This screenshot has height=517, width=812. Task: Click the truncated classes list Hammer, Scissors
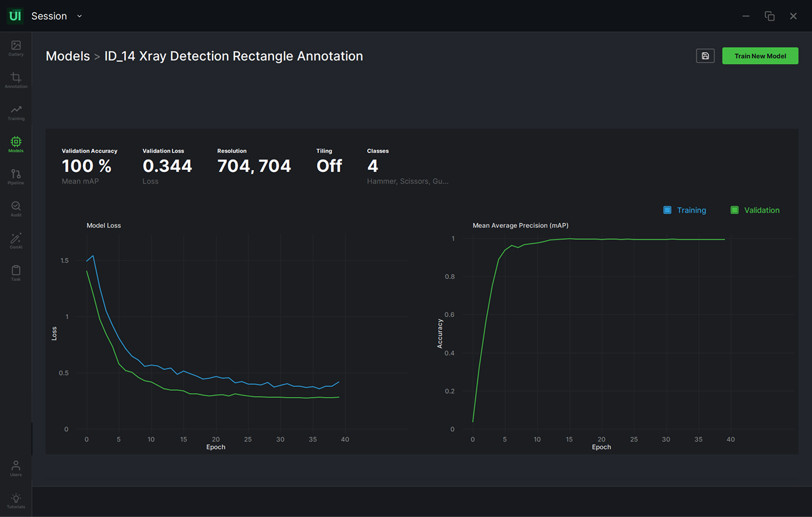tap(408, 181)
